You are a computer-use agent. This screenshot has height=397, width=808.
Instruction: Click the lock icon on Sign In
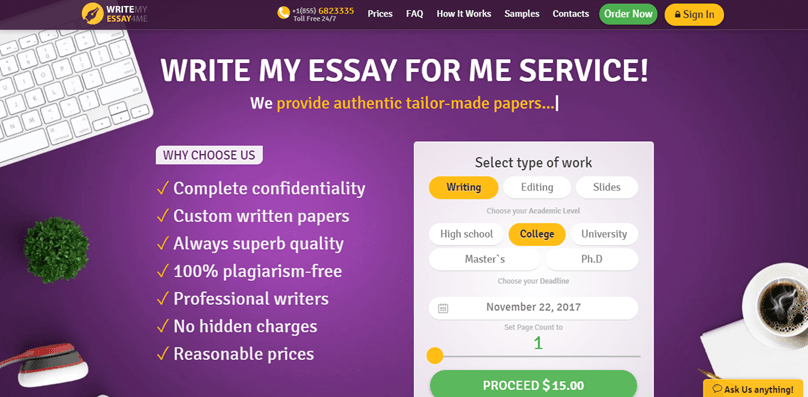[677, 15]
